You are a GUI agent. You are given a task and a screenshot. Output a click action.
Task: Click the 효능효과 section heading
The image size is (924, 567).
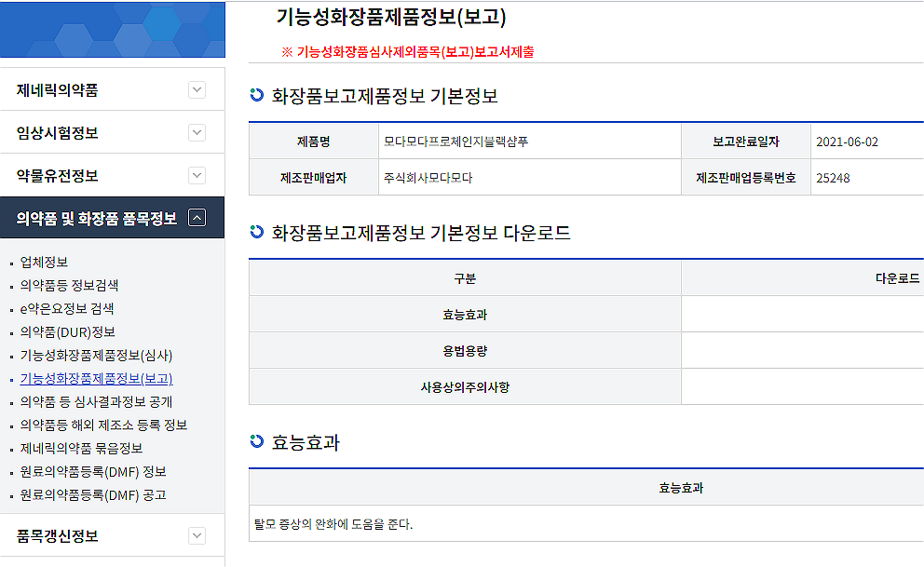[306, 442]
